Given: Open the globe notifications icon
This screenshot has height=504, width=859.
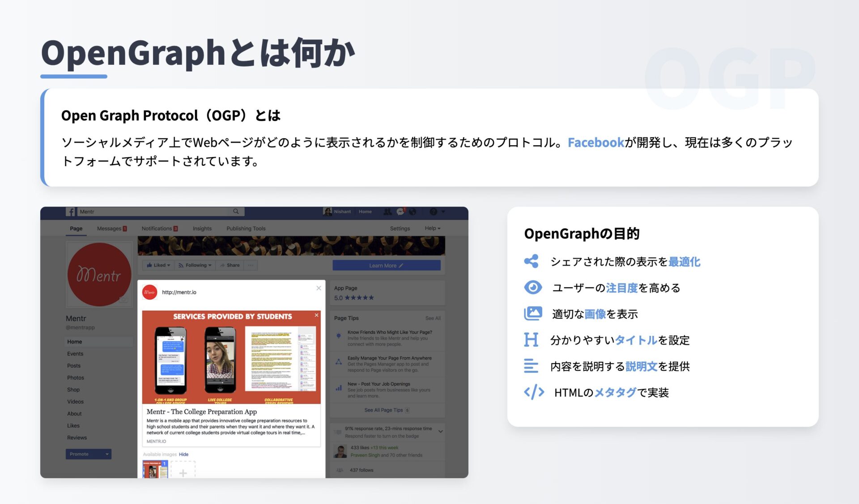Looking at the screenshot, I should [413, 212].
